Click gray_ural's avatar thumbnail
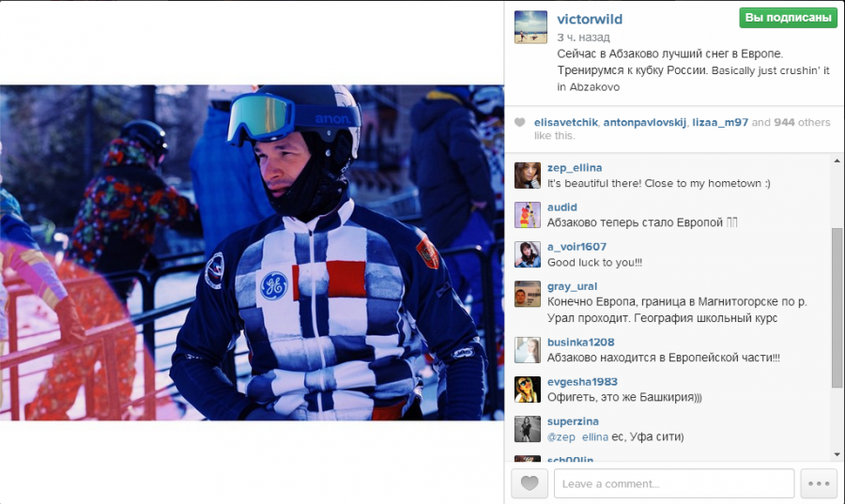The image size is (845, 504). 528,294
